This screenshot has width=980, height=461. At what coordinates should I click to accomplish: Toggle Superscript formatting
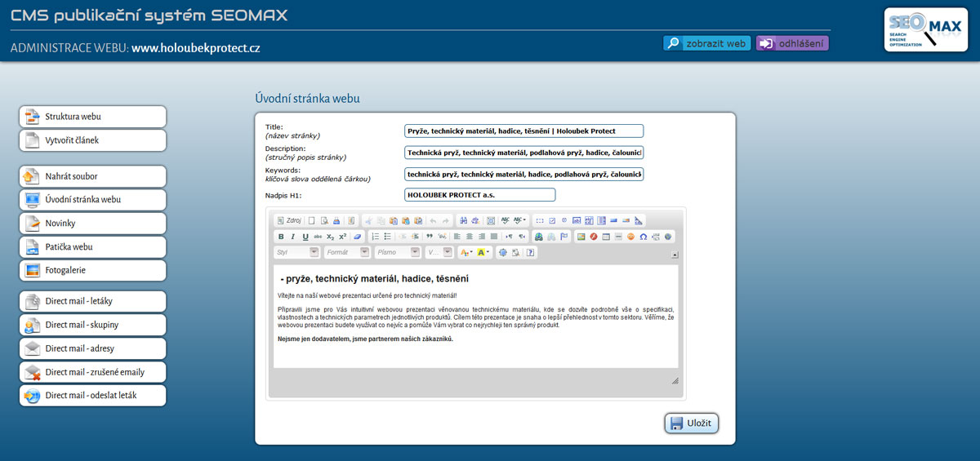pyautogui.click(x=342, y=237)
